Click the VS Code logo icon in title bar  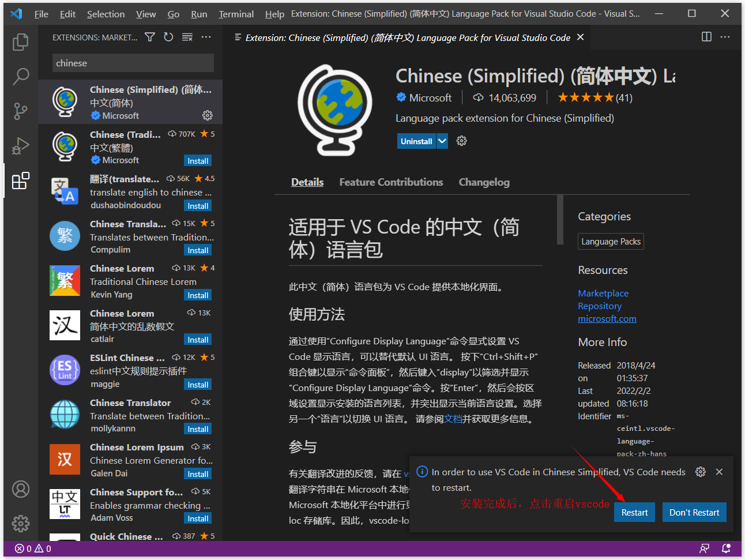[x=17, y=14]
